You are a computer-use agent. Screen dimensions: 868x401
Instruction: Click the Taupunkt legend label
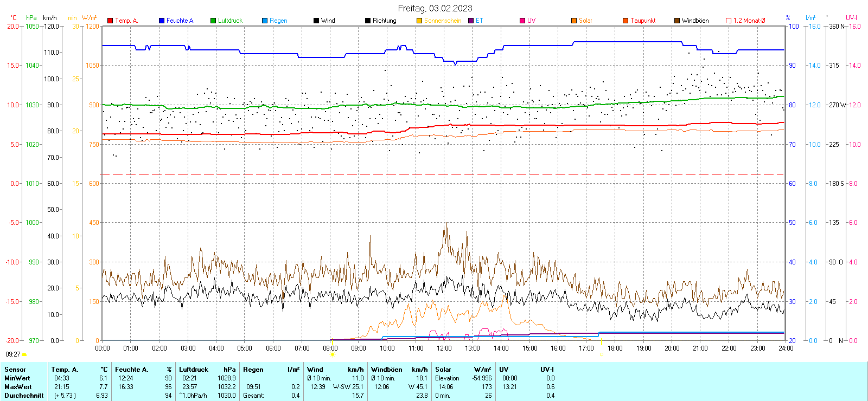point(643,21)
